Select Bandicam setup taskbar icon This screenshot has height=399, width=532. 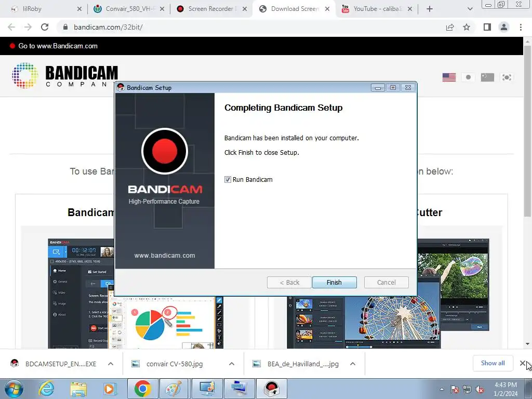point(271,389)
